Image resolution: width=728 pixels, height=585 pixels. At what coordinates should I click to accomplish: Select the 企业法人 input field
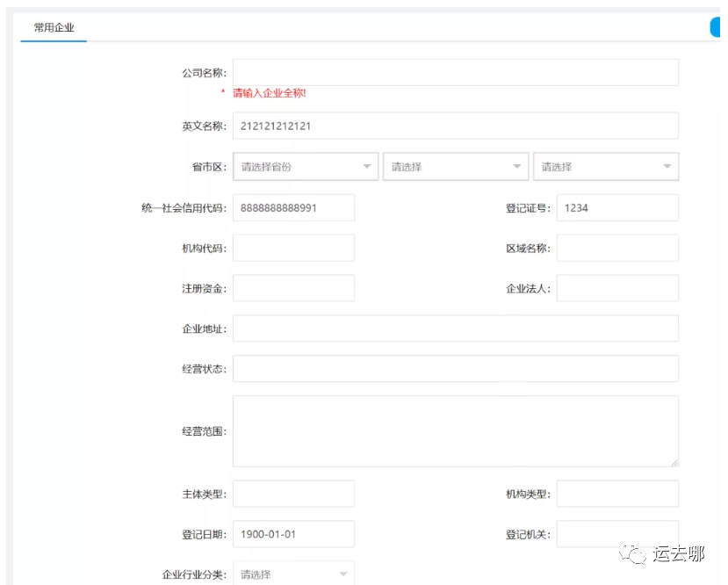616,289
